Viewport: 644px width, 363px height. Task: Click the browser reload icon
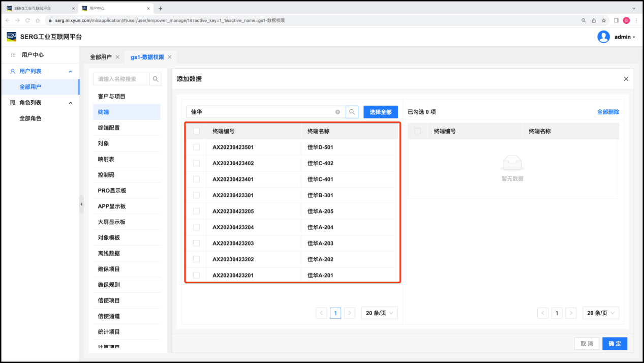(x=27, y=20)
